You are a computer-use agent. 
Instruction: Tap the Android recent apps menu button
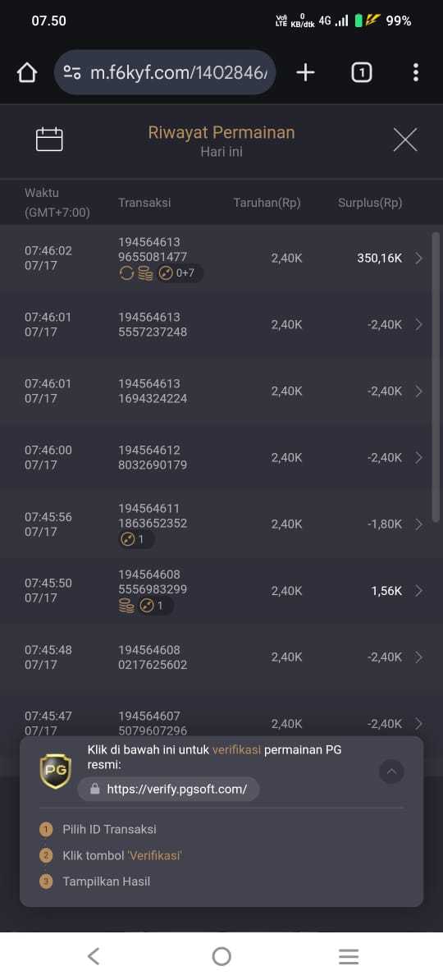point(349,956)
